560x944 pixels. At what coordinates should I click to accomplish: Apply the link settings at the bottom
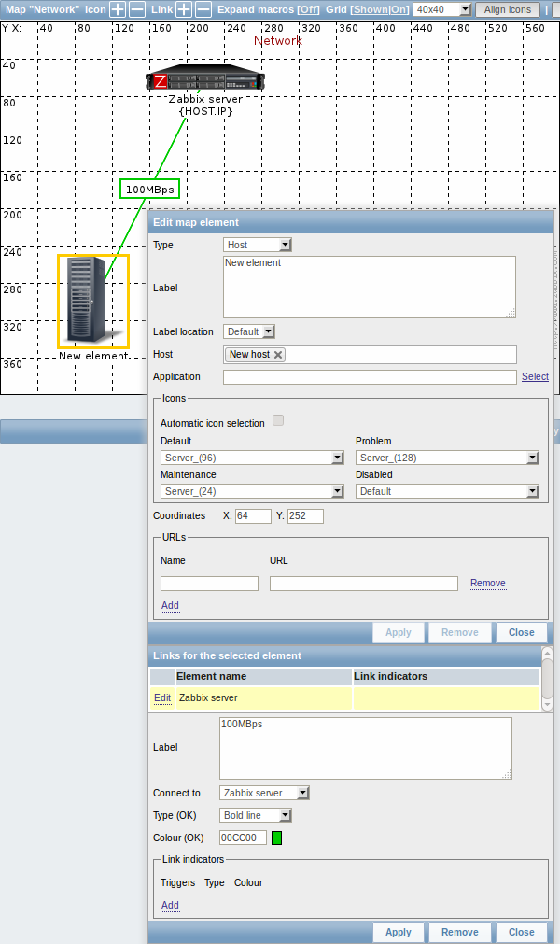(399, 932)
